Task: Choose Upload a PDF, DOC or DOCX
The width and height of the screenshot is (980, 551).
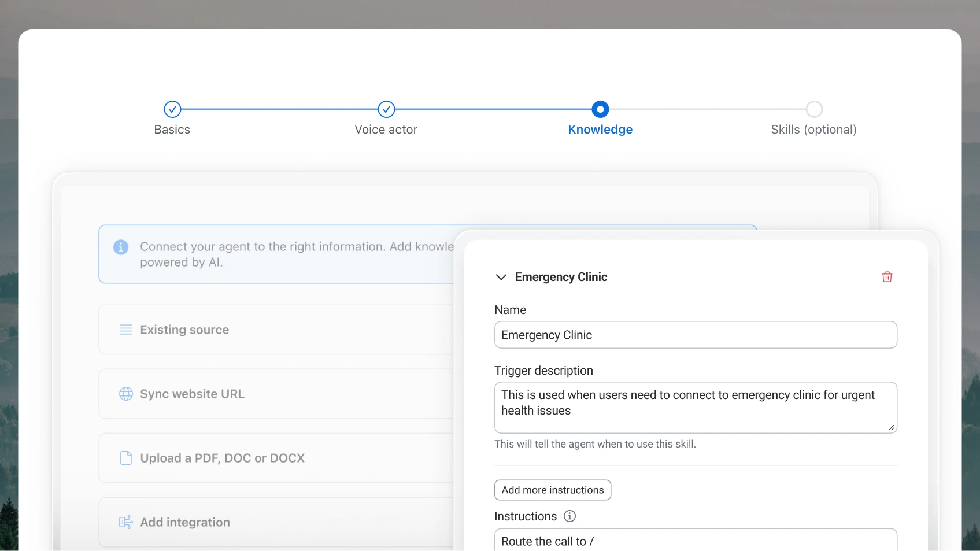Action: click(x=276, y=458)
